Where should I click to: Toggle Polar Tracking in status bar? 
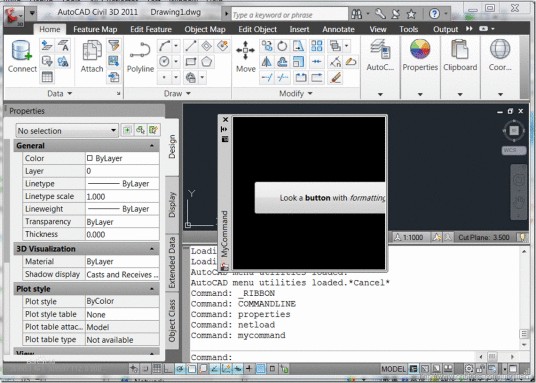point(180,369)
